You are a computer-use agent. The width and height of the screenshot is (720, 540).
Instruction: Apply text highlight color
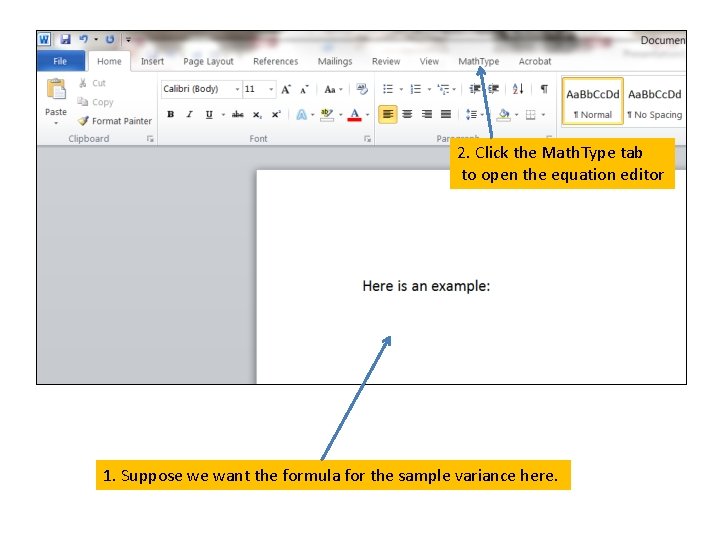327,114
